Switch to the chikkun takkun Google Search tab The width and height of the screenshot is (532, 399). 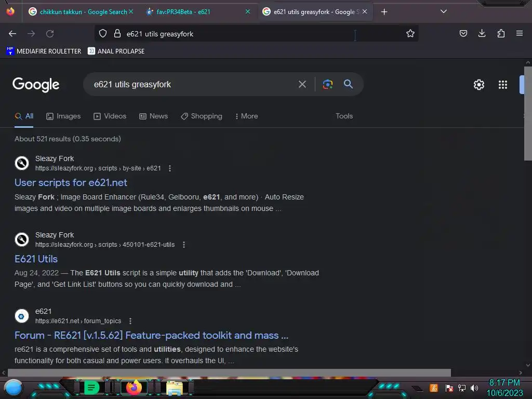tap(78, 12)
